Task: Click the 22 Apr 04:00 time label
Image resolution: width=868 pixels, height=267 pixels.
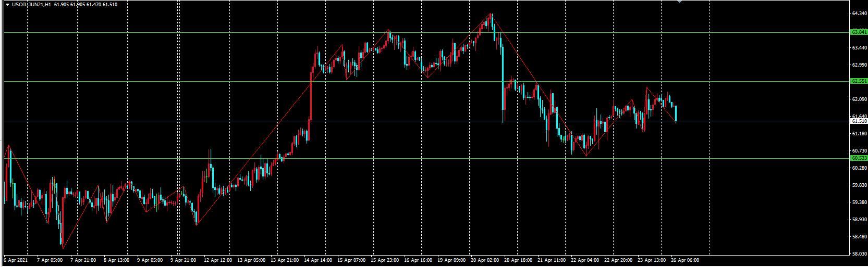Action: pyautogui.click(x=585, y=260)
